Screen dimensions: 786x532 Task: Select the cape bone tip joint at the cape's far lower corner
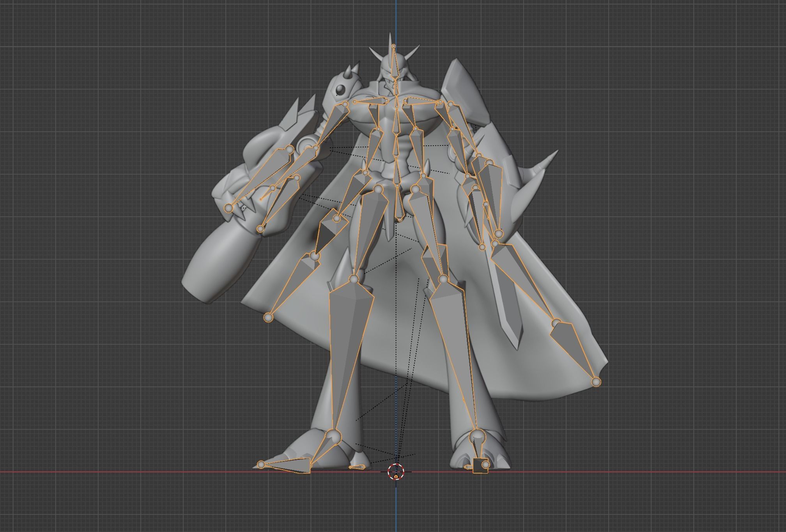596,382
